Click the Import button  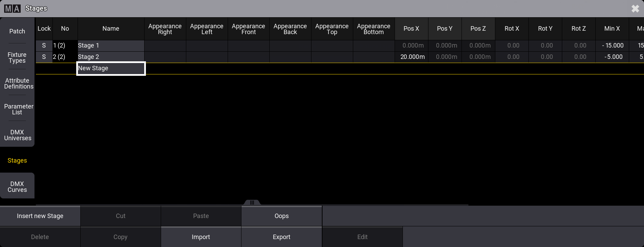coord(201,237)
